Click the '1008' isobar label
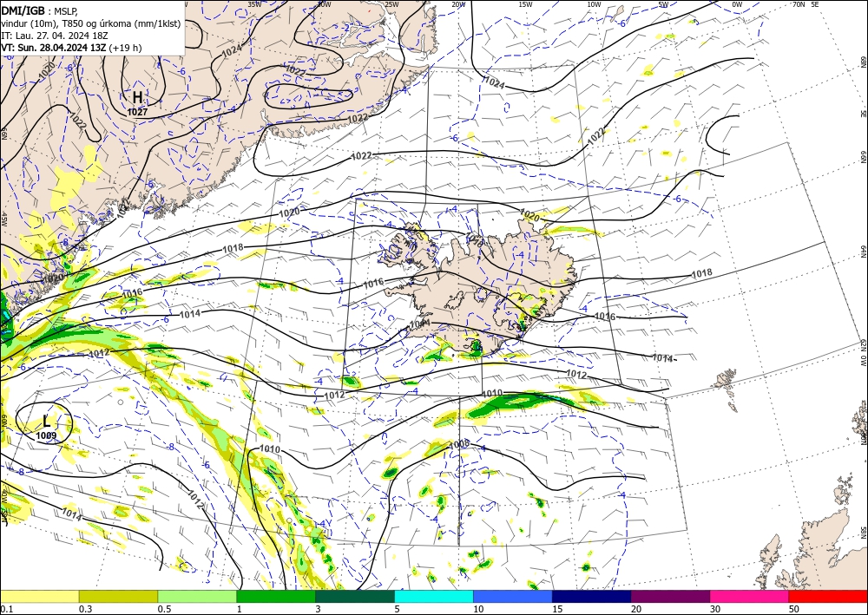Screen dimensions: 868x615 pos(459,445)
